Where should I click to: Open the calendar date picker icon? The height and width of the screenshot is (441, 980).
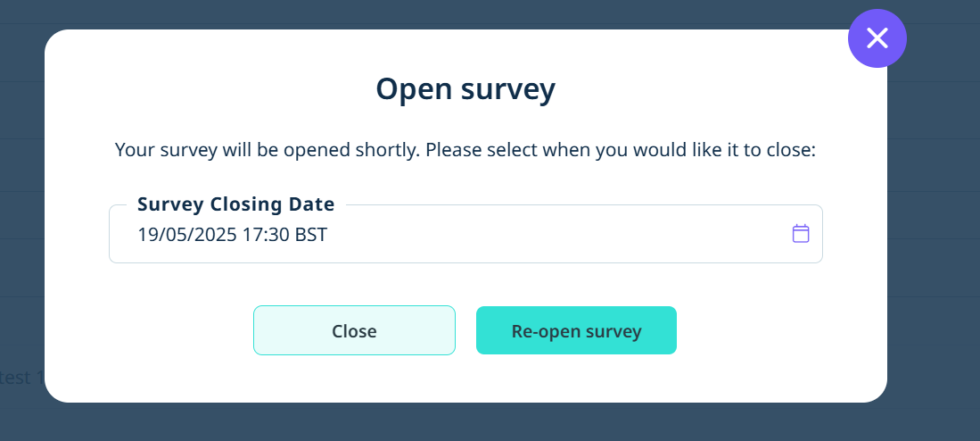(801, 234)
